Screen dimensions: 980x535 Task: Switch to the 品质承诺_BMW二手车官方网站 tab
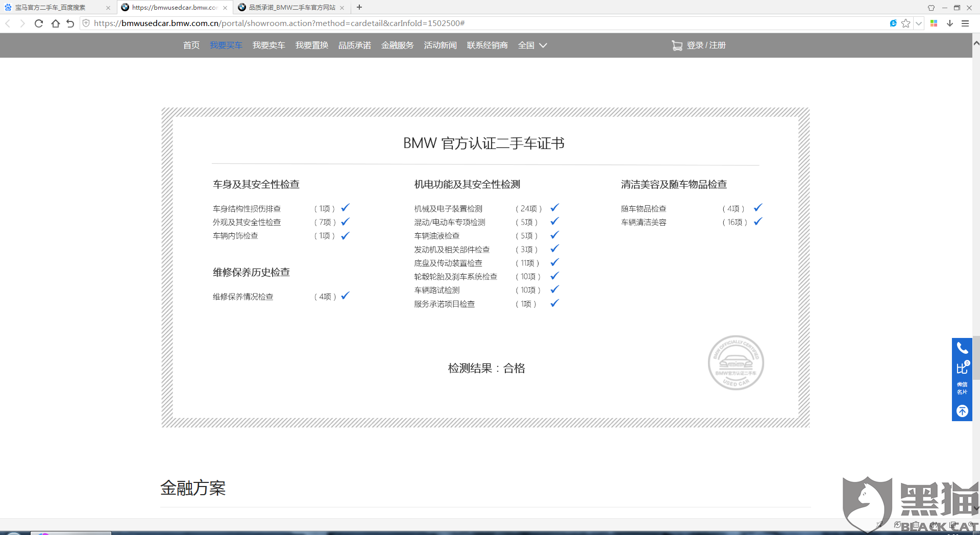pyautogui.click(x=292, y=8)
